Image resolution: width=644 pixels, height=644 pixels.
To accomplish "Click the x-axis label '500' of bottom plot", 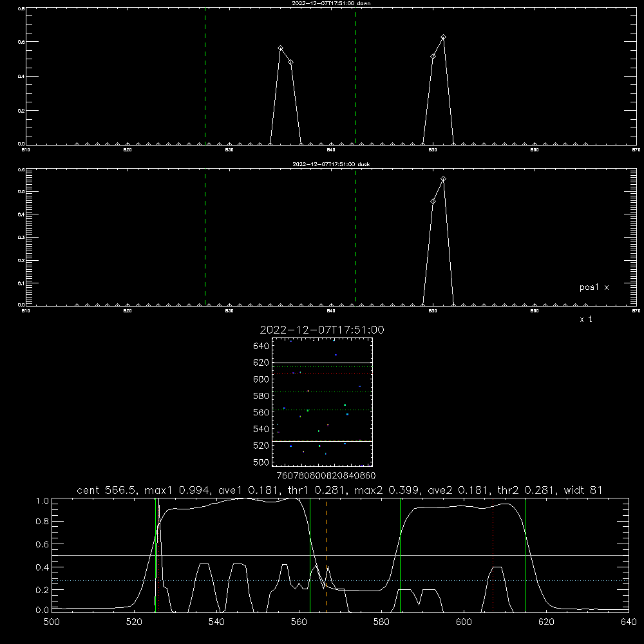I will 52,621.
